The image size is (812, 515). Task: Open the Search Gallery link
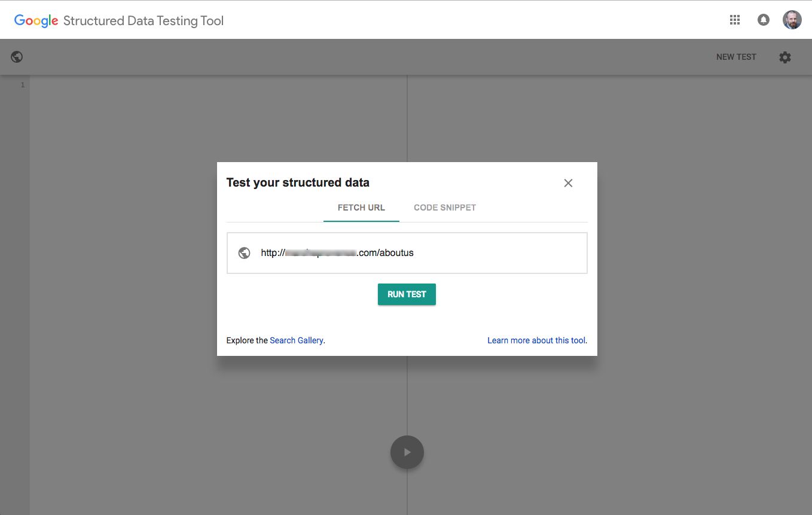(x=297, y=340)
